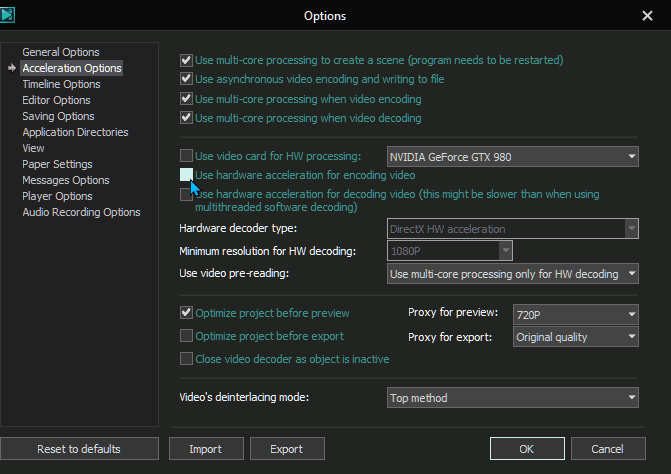Disable multi-core processing to create a scene

click(x=186, y=60)
